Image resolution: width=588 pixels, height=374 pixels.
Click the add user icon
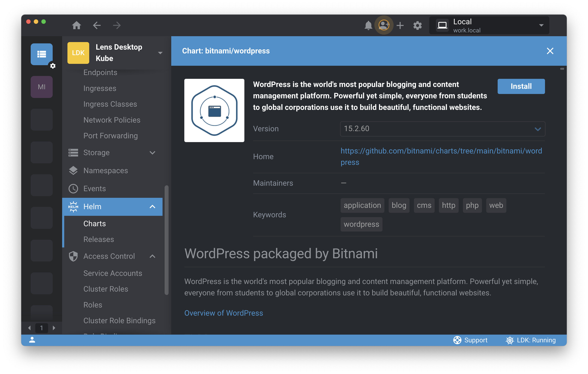384,25
